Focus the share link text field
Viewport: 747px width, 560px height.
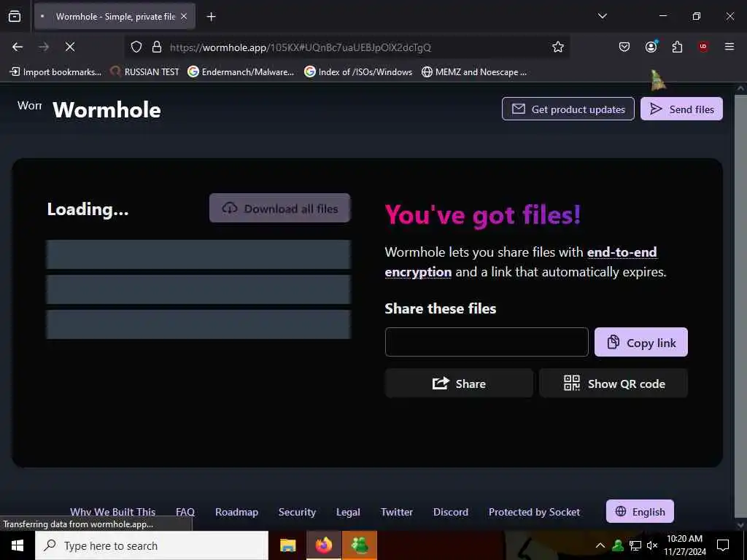click(x=487, y=342)
